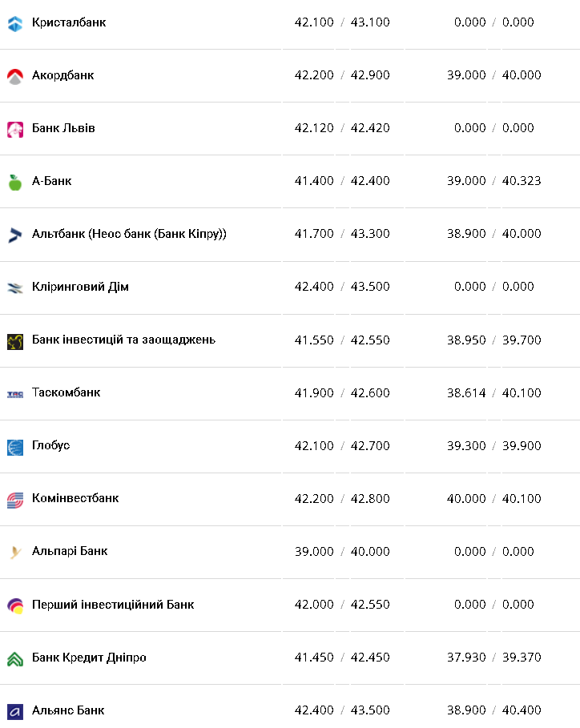Click Акордбанк rate 42.200 / 42.900
This screenshot has height=728, width=580.
(x=342, y=75)
